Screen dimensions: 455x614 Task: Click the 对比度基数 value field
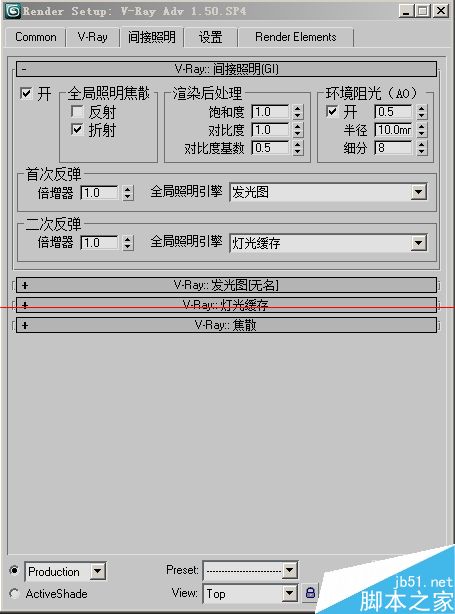(x=271, y=148)
